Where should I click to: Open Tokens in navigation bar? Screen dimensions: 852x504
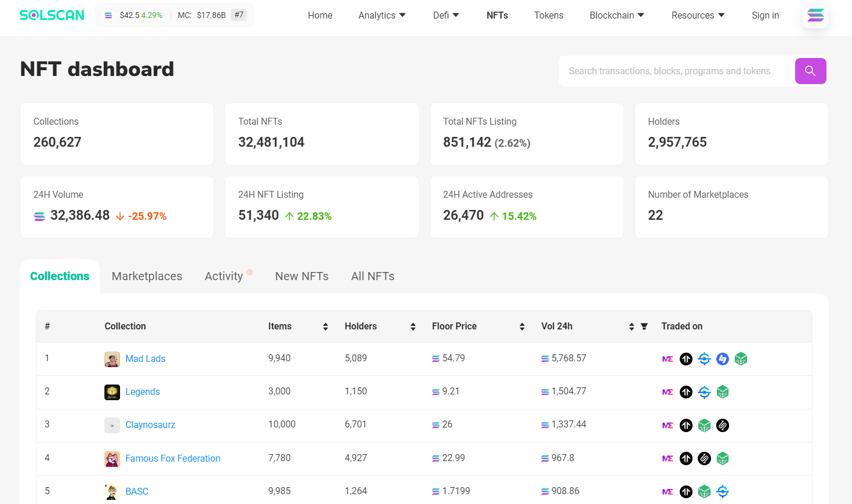[x=549, y=15]
